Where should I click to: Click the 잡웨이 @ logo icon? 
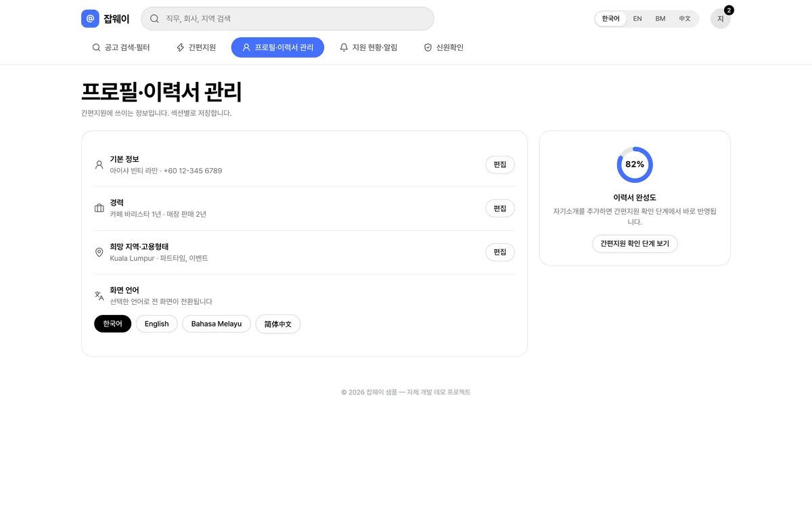[x=90, y=19]
